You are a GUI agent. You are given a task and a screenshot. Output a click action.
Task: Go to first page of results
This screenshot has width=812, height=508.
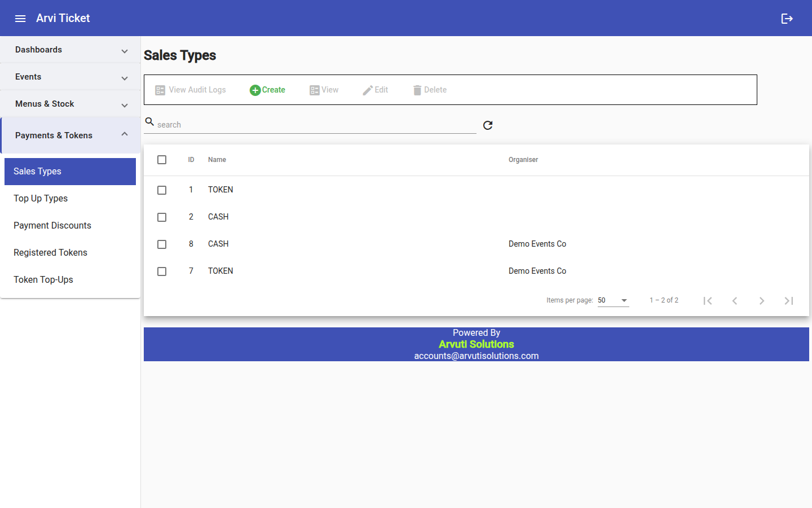[x=708, y=301]
